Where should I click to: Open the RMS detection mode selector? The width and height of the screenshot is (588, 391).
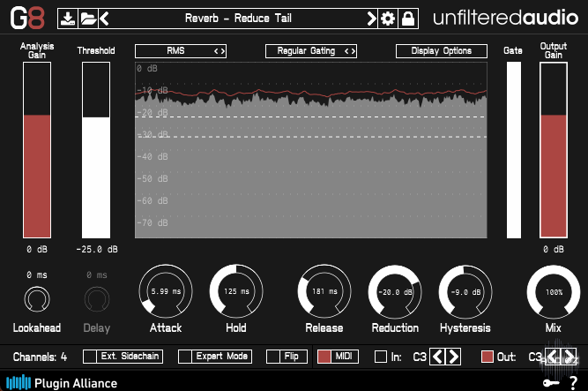point(181,51)
